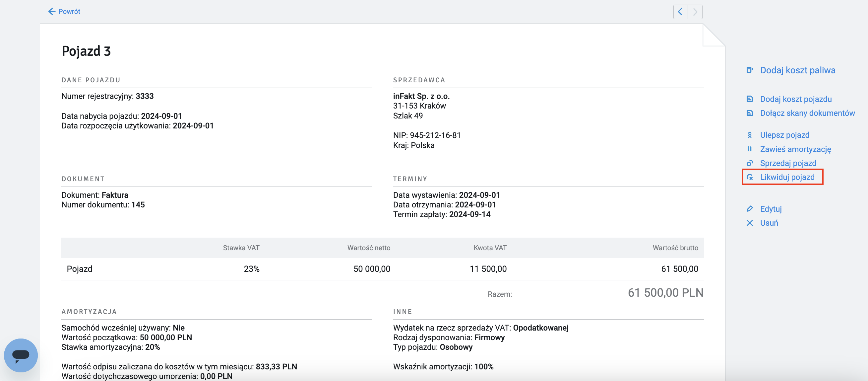Image resolution: width=868 pixels, height=381 pixels.
Task: Click the Dokument Faktura line
Action: pos(95,195)
